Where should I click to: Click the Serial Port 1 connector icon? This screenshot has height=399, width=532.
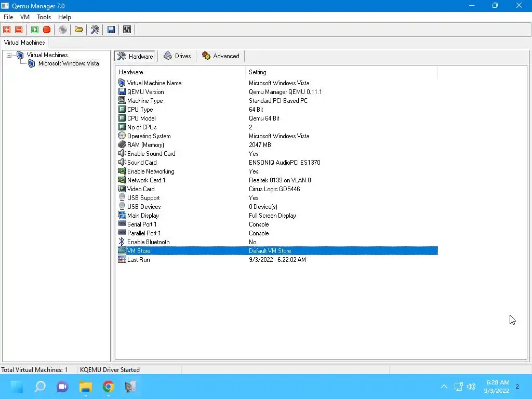coord(122,224)
